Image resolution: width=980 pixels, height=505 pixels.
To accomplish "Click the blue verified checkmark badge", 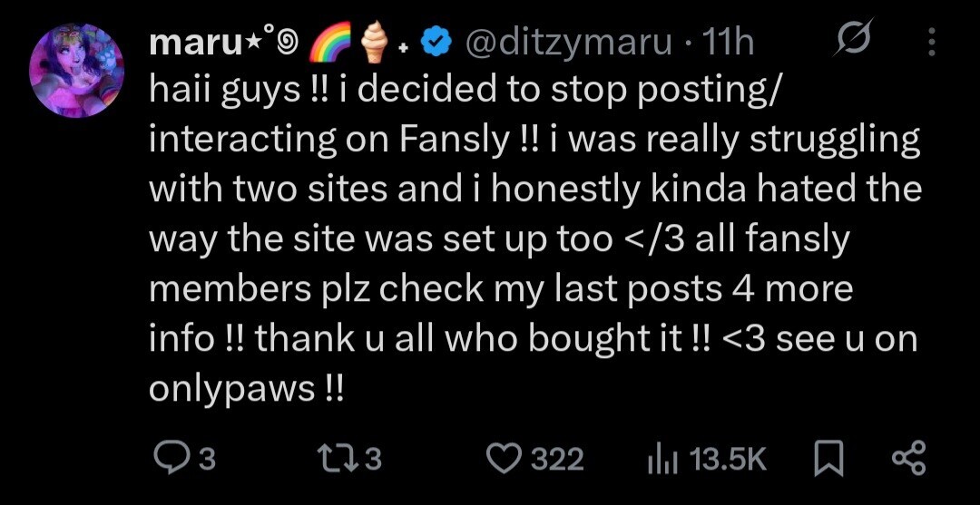I will pyautogui.click(x=439, y=42).
